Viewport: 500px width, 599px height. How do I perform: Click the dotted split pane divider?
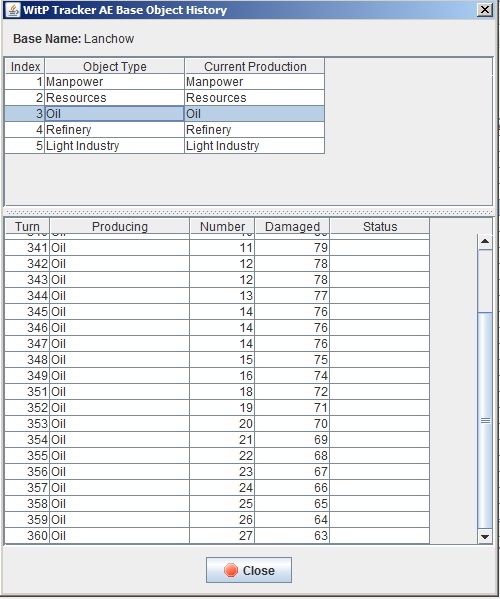pyautogui.click(x=249, y=212)
